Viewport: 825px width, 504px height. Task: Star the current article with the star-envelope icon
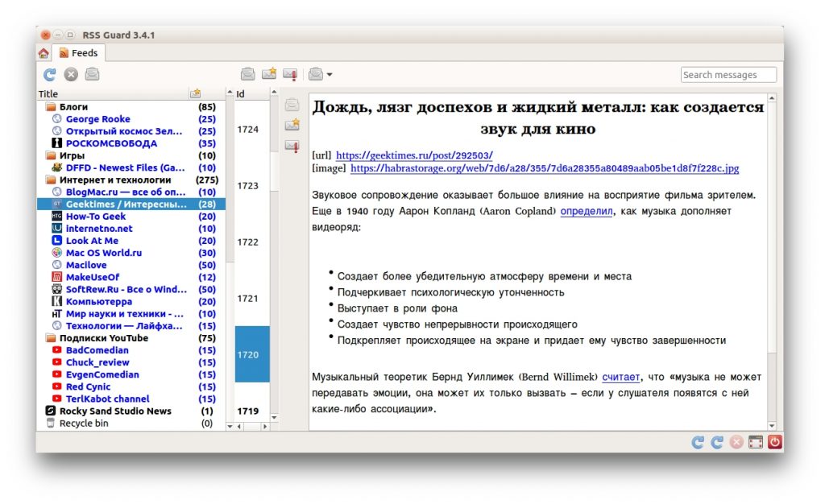click(x=269, y=73)
